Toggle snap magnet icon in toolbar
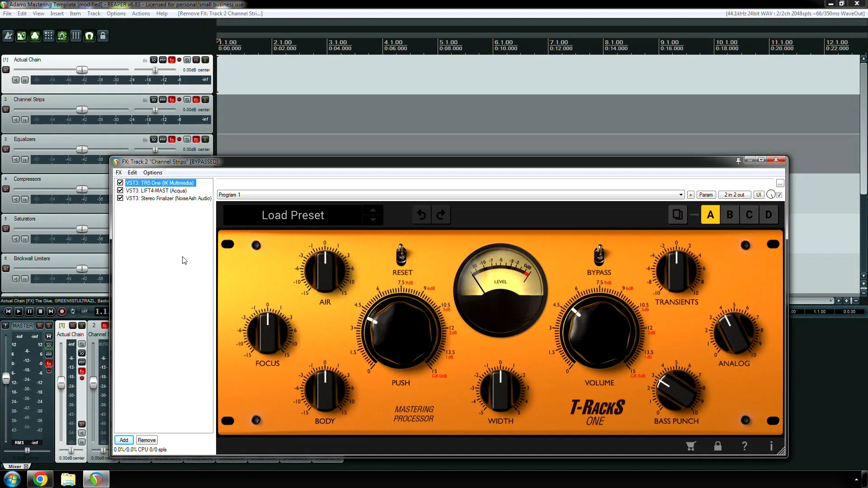The image size is (868, 488). [x=89, y=36]
